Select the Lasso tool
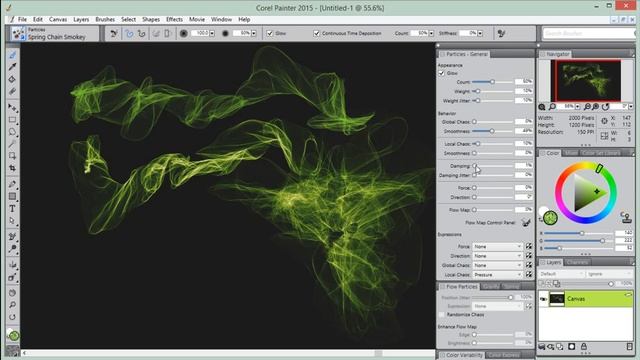The height and width of the screenshot is (360, 640). (12, 132)
